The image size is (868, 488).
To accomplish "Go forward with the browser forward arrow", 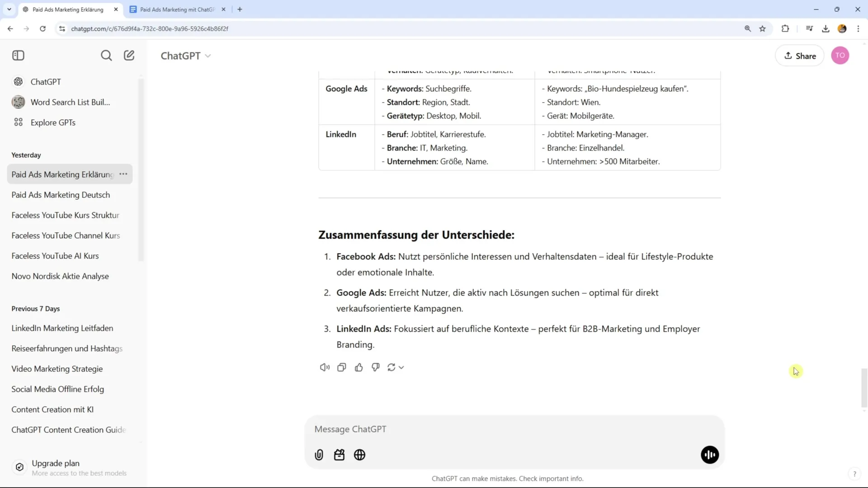I will (26, 28).
